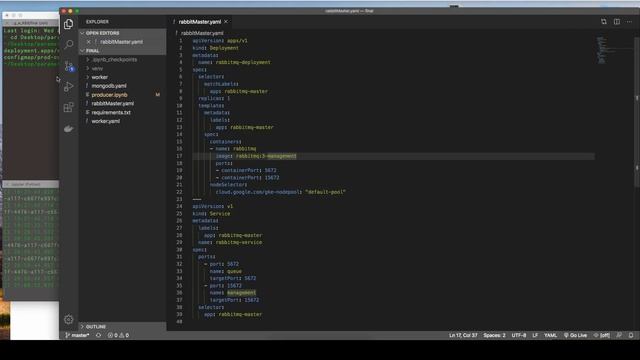Click the M modified badge beside producer.ipynb

pos(158,95)
